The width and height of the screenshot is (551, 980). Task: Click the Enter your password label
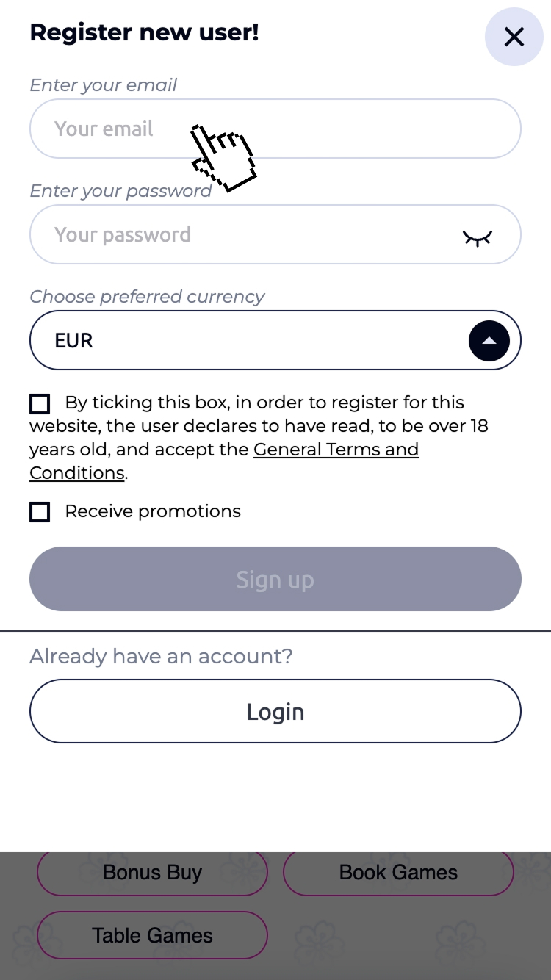[120, 191]
